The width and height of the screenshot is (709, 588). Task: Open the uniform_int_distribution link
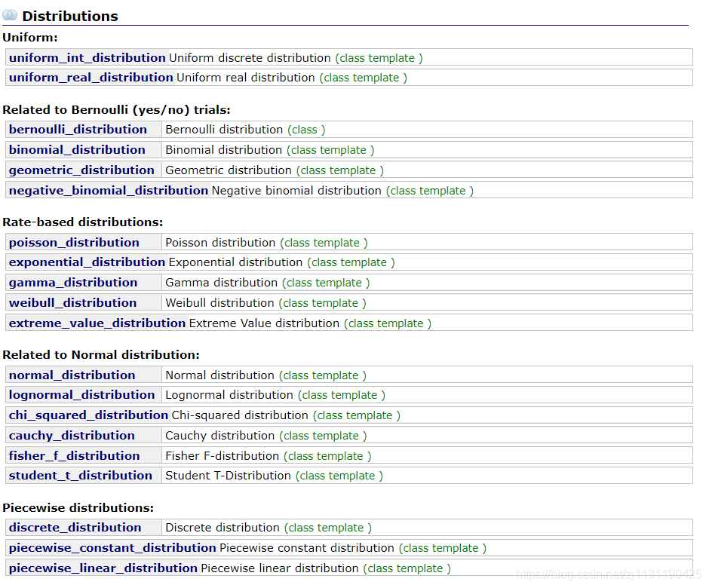[x=87, y=58]
